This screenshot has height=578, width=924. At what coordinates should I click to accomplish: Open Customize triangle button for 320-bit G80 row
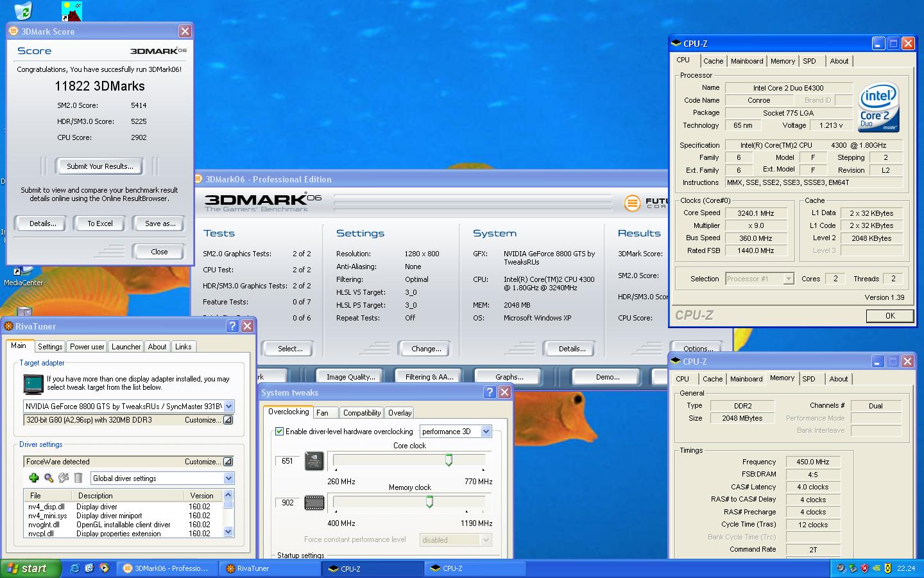tap(228, 420)
